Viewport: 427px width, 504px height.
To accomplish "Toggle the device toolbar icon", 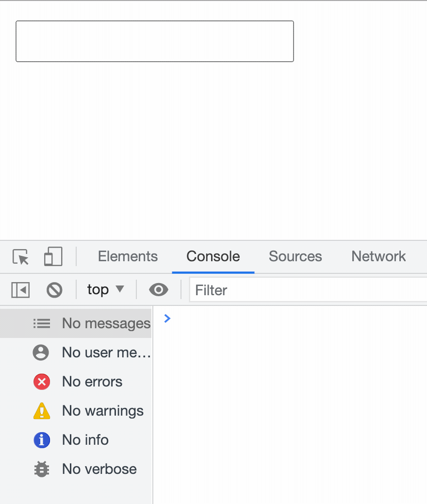I will coord(53,256).
